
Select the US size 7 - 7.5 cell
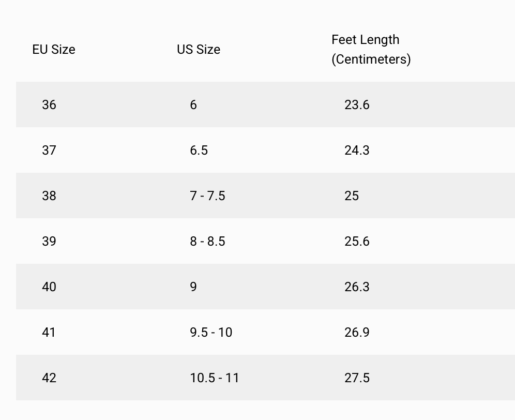207,196
